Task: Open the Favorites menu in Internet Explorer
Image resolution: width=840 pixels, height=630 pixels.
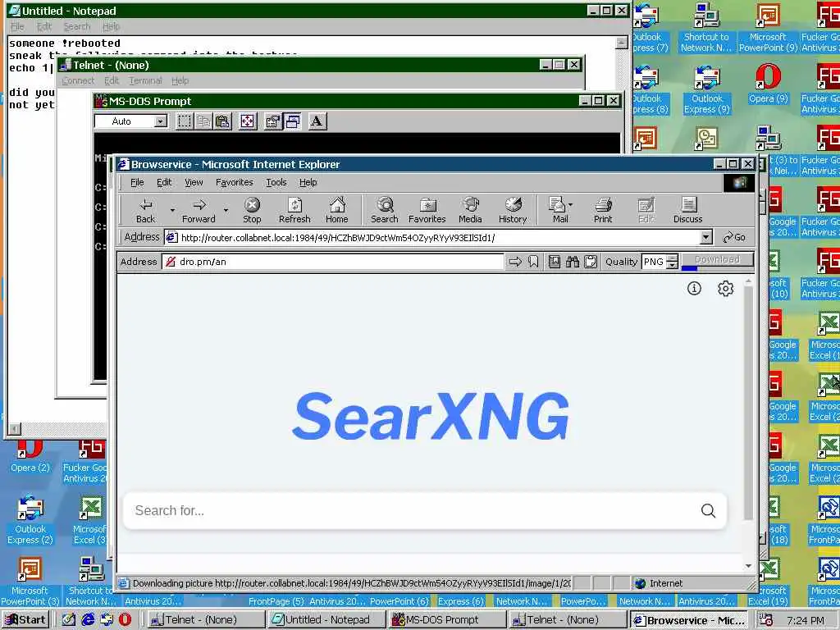Action: pos(234,182)
